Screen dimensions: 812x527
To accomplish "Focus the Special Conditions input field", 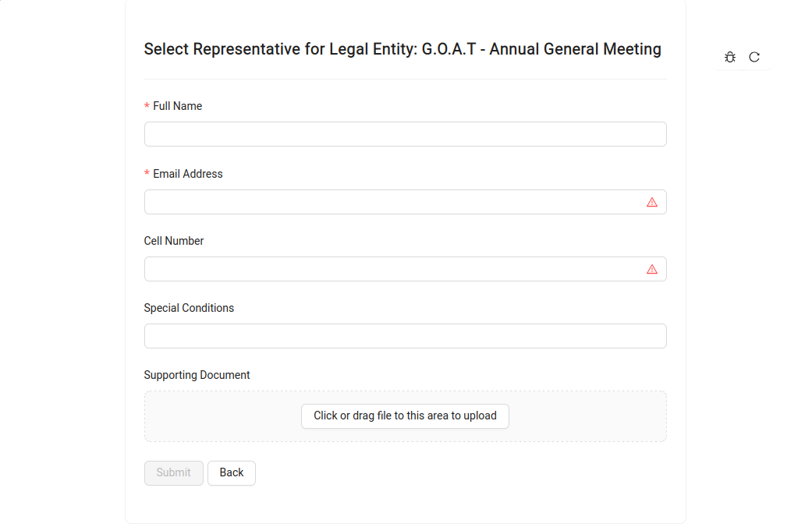I will click(405, 336).
